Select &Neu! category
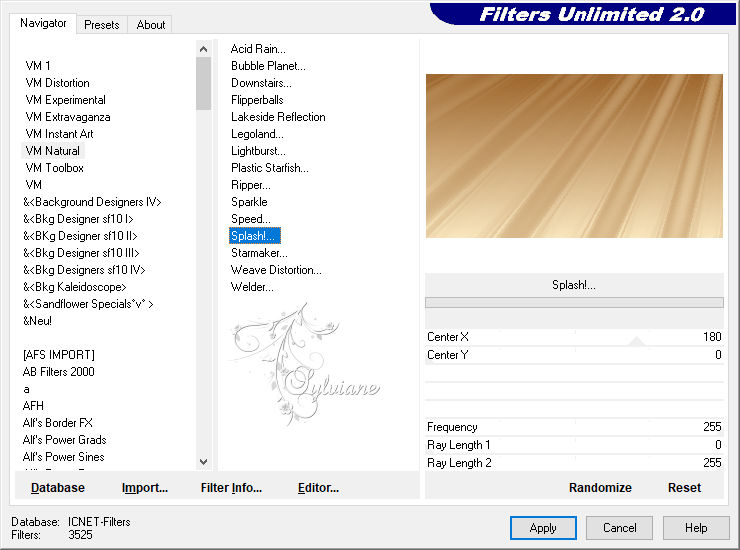Viewport: 740px width, 550px height. [x=38, y=321]
